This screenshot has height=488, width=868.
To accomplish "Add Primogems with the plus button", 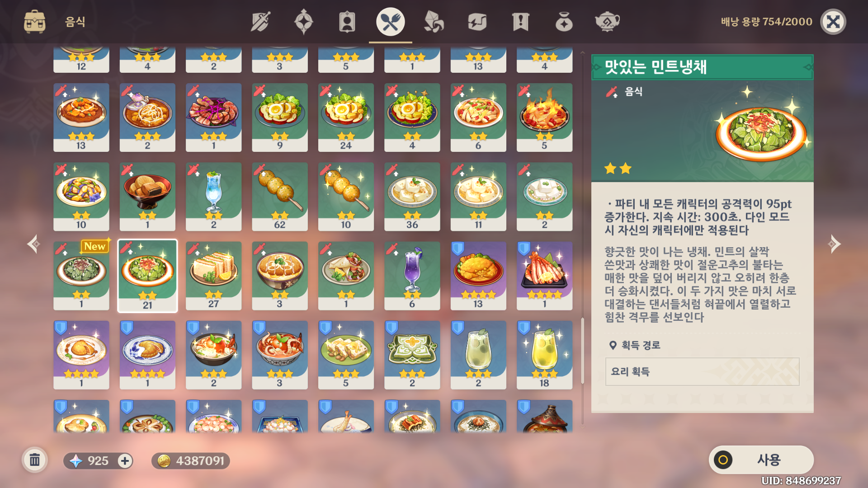I will (125, 461).
